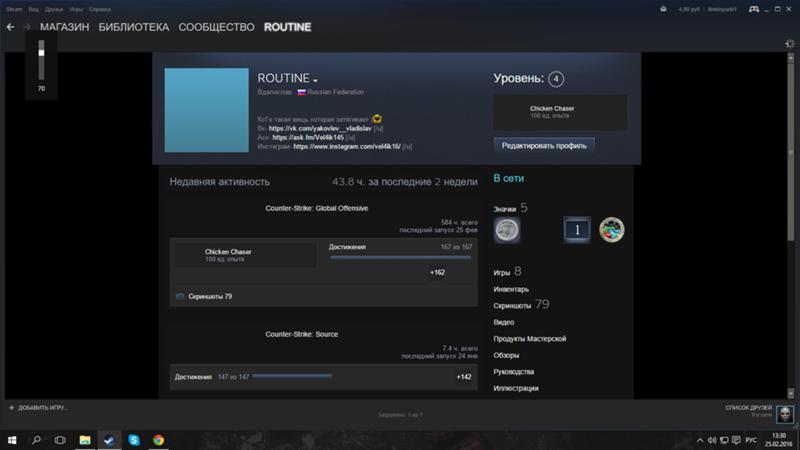Open the СООБЩЕСТВО tab
800x450 pixels.
pos(216,27)
